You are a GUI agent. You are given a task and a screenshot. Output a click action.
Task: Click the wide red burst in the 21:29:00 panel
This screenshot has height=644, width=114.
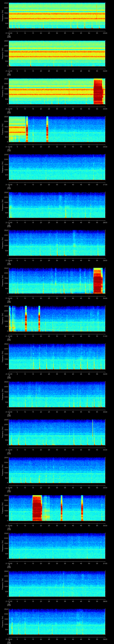[x=98, y=281]
